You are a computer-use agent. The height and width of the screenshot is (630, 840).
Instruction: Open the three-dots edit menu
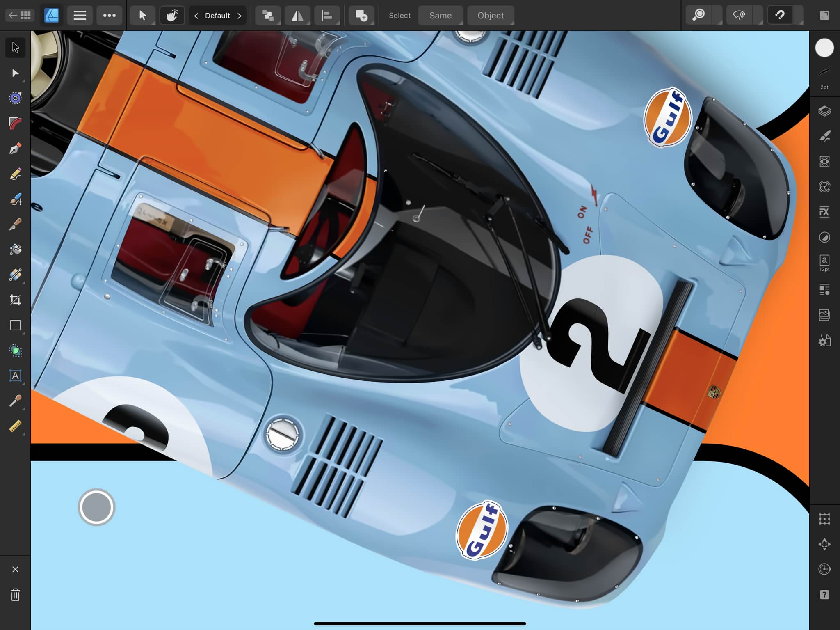pos(109,16)
